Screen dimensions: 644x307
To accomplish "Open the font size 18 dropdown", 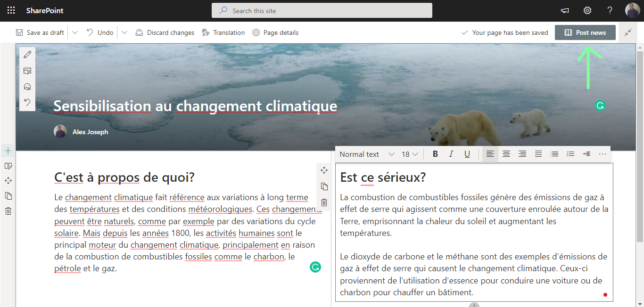I will coord(410,154).
